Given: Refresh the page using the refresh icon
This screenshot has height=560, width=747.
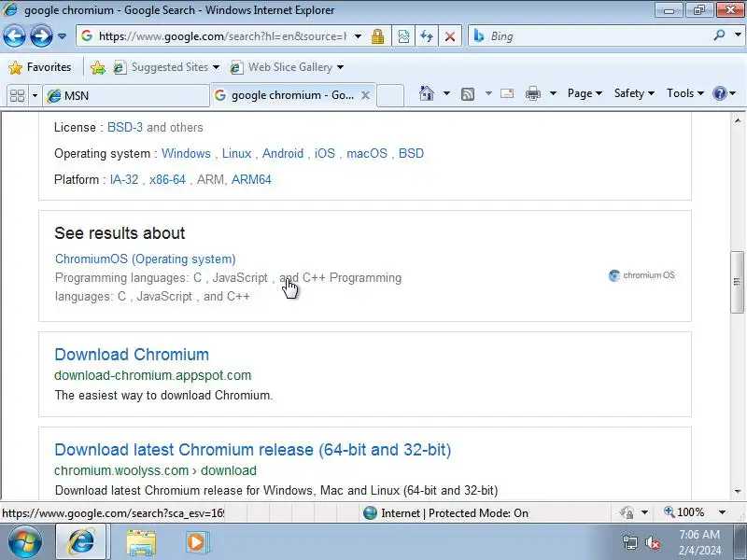Looking at the screenshot, I should point(427,36).
